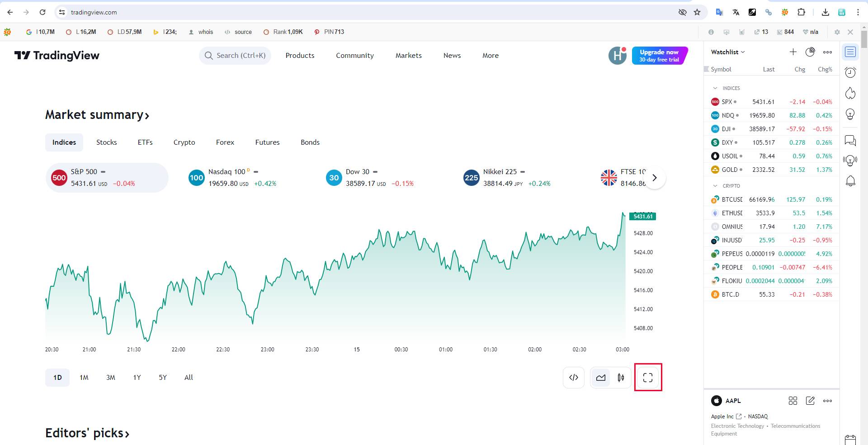868x445 pixels.
Task: Open the AAPL grid layout icon
Action: coord(793,401)
